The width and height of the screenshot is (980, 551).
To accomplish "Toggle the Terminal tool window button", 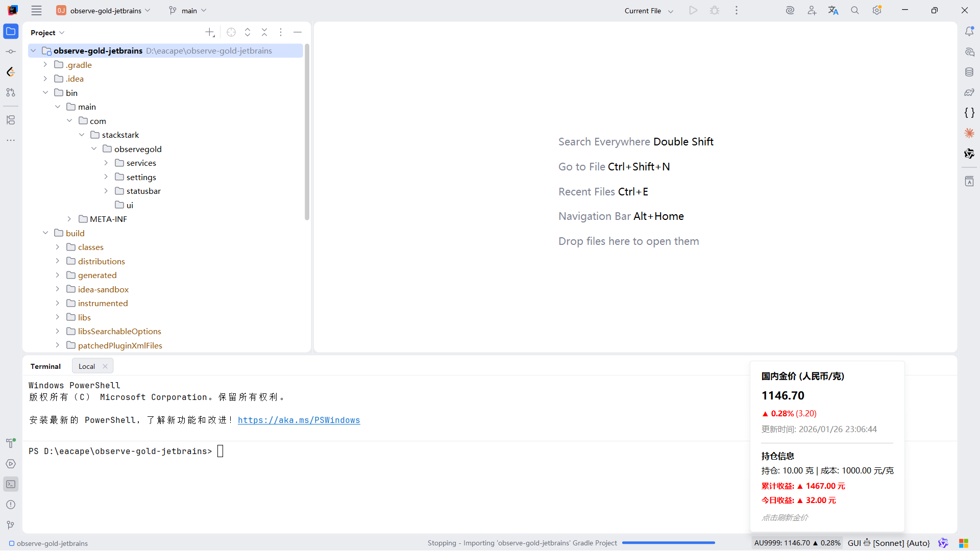I will pos(11,484).
